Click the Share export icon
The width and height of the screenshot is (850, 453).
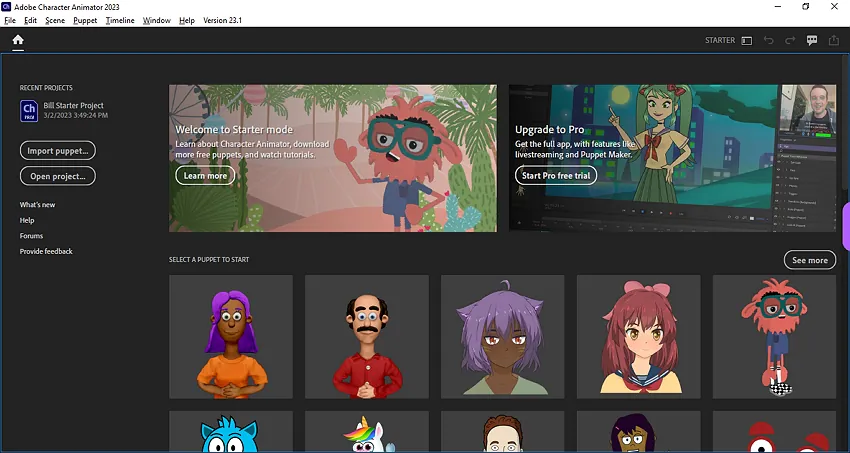[x=833, y=40]
